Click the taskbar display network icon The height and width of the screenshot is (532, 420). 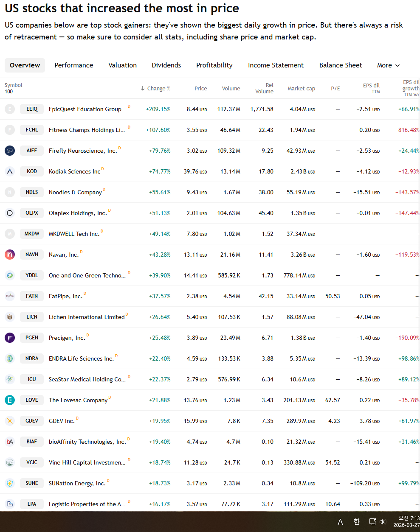(372, 522)
